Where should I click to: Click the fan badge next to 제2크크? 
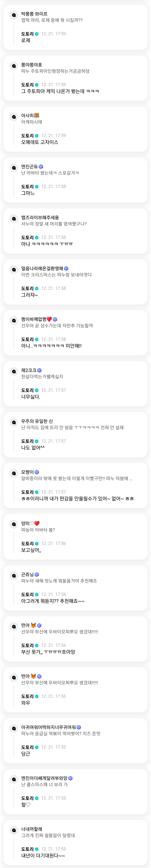(39, 370)
